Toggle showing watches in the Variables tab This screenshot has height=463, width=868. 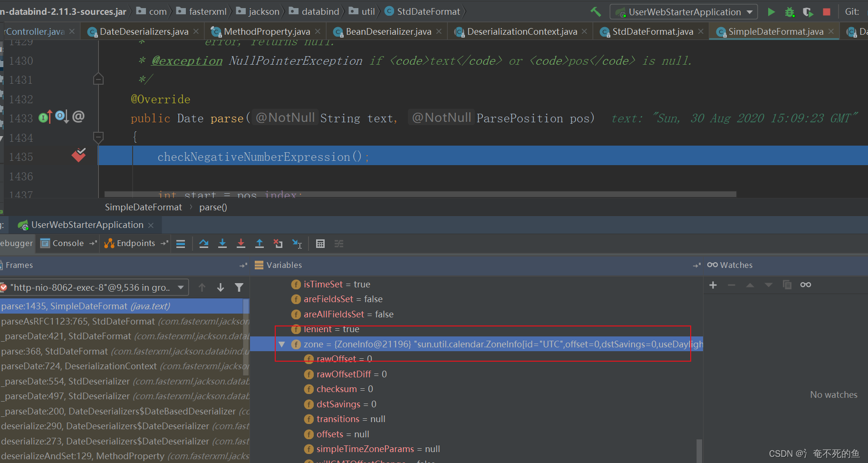[806, 285]
